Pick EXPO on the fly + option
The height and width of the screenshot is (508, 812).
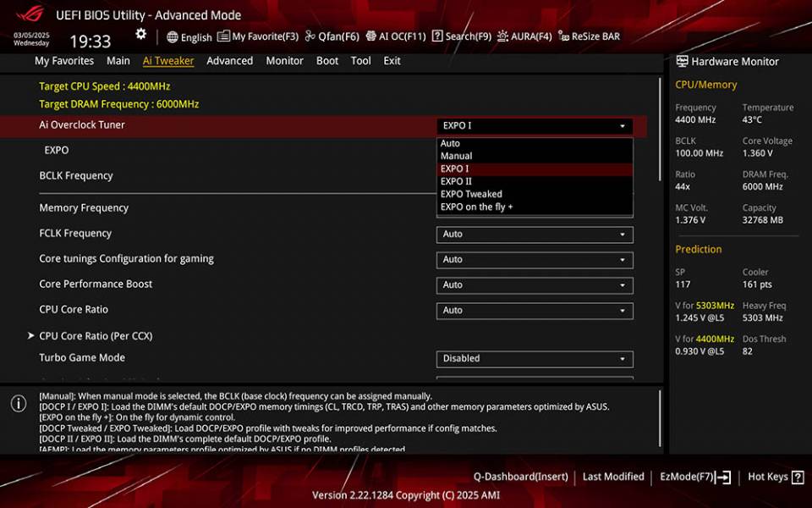point(535,207)
